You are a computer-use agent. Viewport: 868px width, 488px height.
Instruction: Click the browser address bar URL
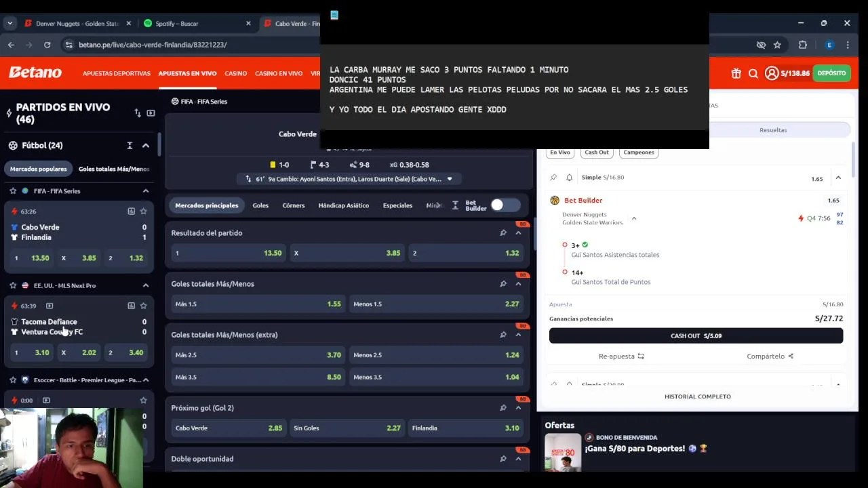153,45
